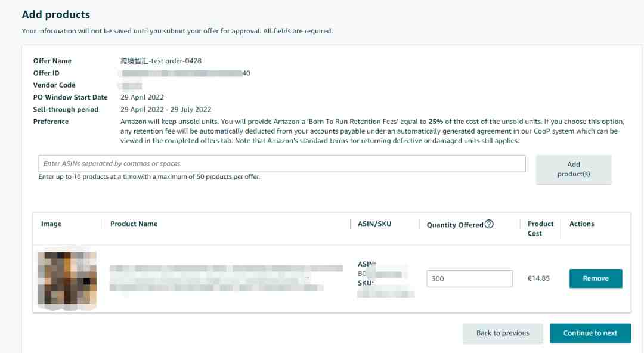Click the blurred product name text

tap(226, 278)
